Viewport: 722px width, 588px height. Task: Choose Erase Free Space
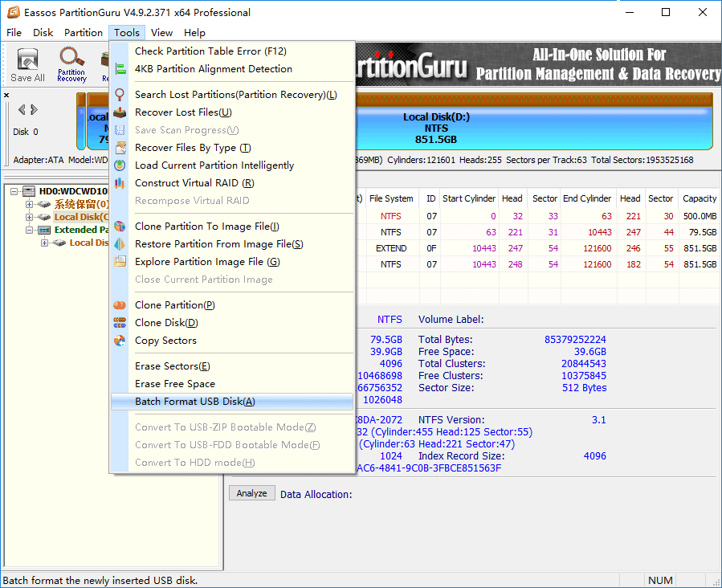coord(232,384)
